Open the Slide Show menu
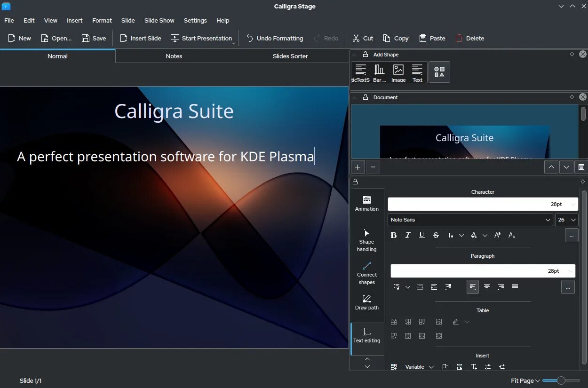The width and height of the screenshot is (588, 388). click(159, 20)
